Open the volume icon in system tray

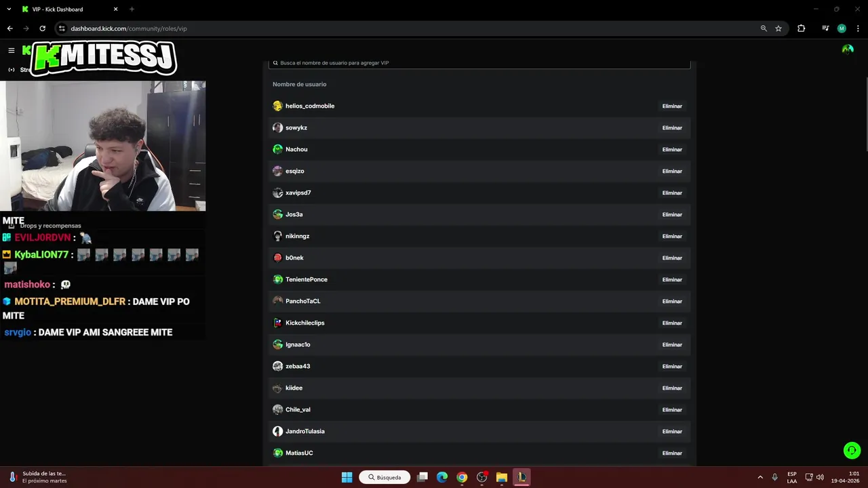tap(820, 477)
